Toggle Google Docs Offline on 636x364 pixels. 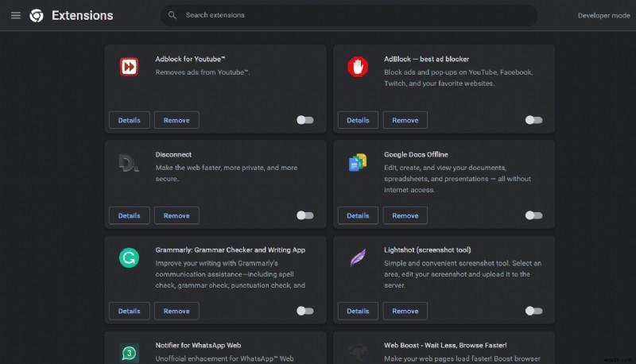pos(533,215)
